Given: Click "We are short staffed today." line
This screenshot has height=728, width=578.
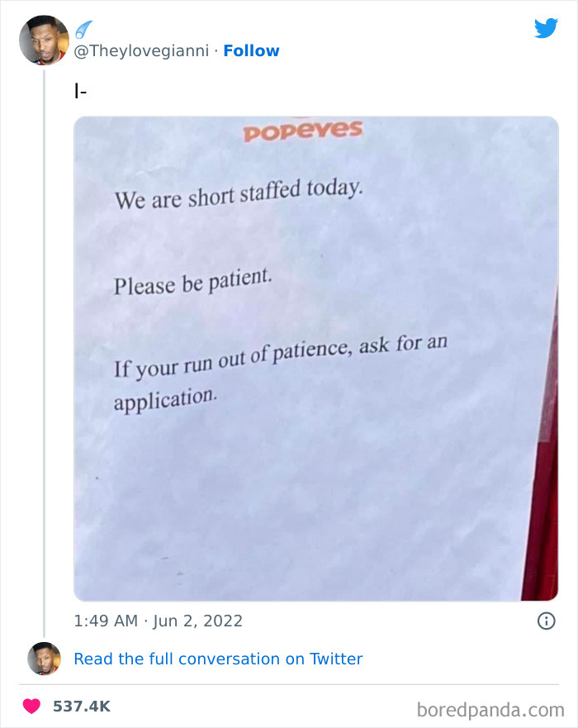Looking at the screenshot, I should tap(238, 193).
